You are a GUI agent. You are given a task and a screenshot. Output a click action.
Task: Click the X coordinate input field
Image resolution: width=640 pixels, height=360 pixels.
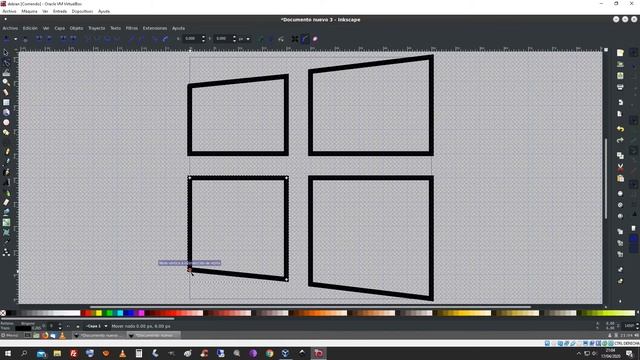click(x=191, y=39)
